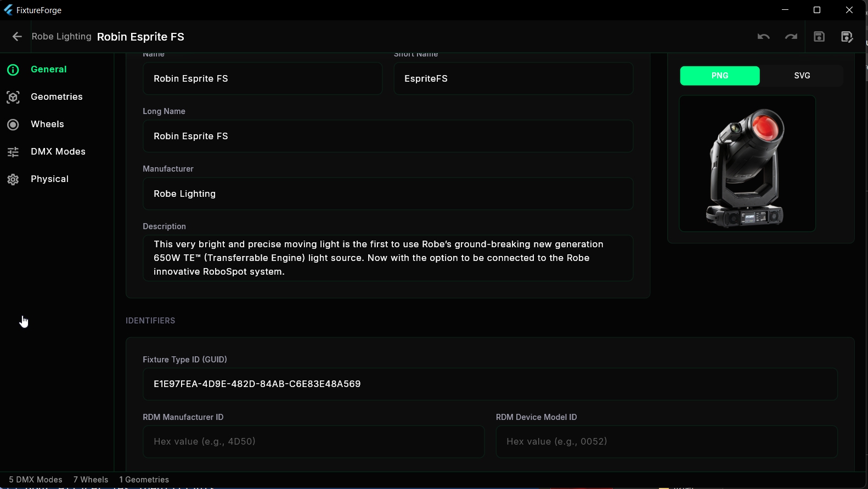Click the redo icon
This screenshot has height=489, width=868.
tap(791, 37)
